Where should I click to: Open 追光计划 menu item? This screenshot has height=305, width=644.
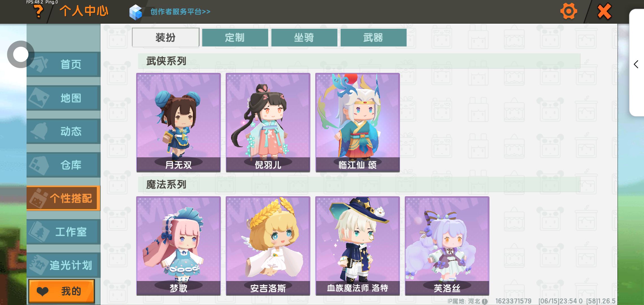[x=64, y=265]
